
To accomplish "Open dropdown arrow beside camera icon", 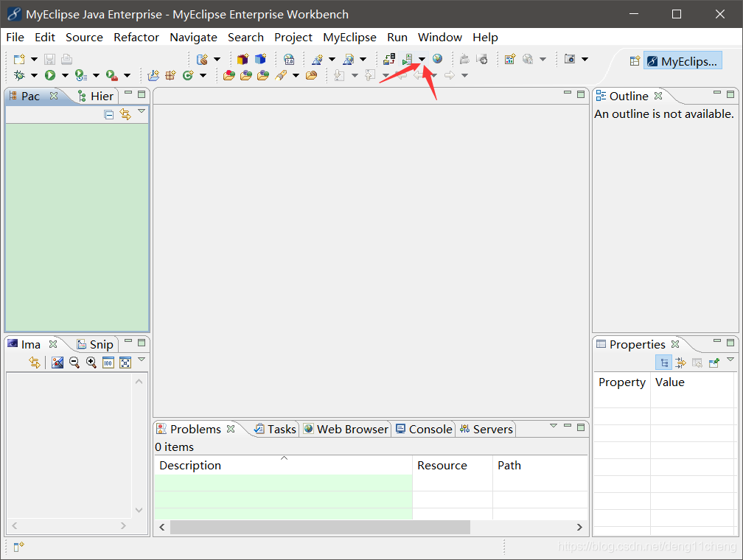I will (x=585, y=59).
